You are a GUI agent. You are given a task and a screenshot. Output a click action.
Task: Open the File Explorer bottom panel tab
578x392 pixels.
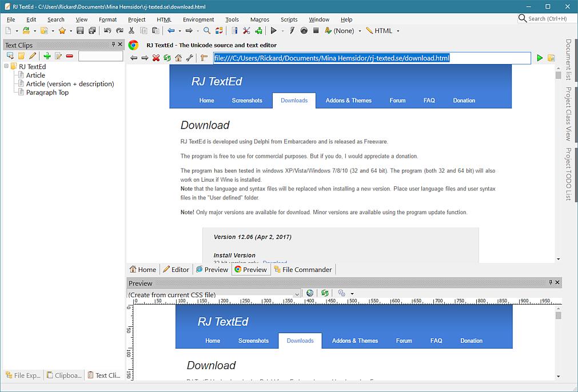click(23, 375)
